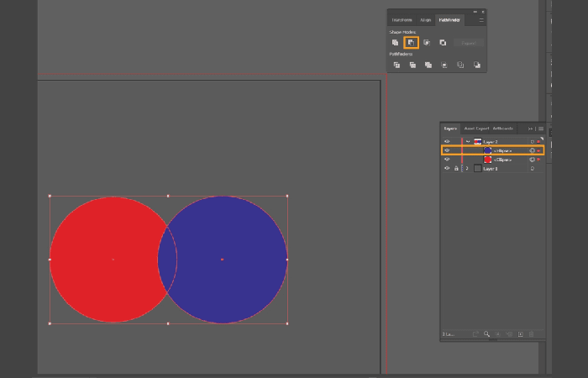Click the blue circle's center point
588x378 pixels.
click(223, 260)
